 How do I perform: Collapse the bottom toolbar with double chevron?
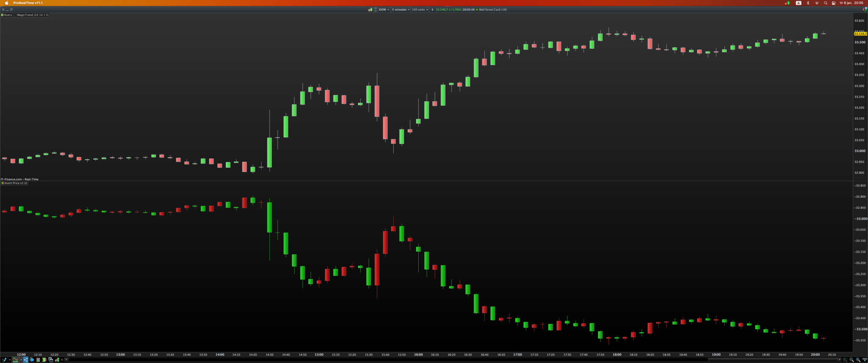(x=62, y=360)
